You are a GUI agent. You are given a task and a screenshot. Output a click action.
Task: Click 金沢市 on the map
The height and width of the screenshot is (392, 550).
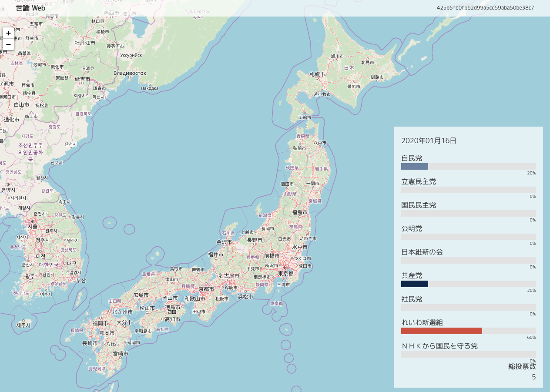[x=225, y=242]
